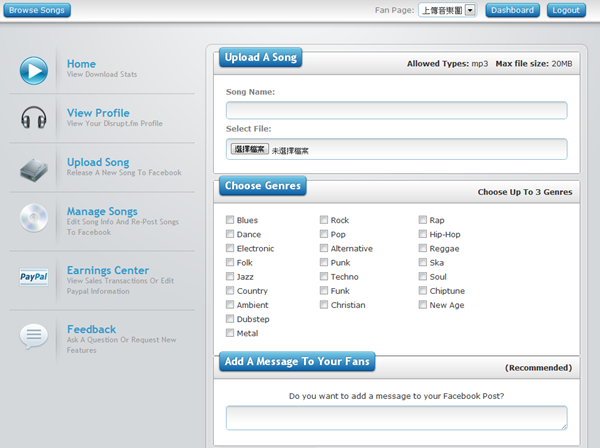The height and width of the screenshot is (448, 600).
Task: Check the Soul genre checkbox
Action: pos(422,276)
